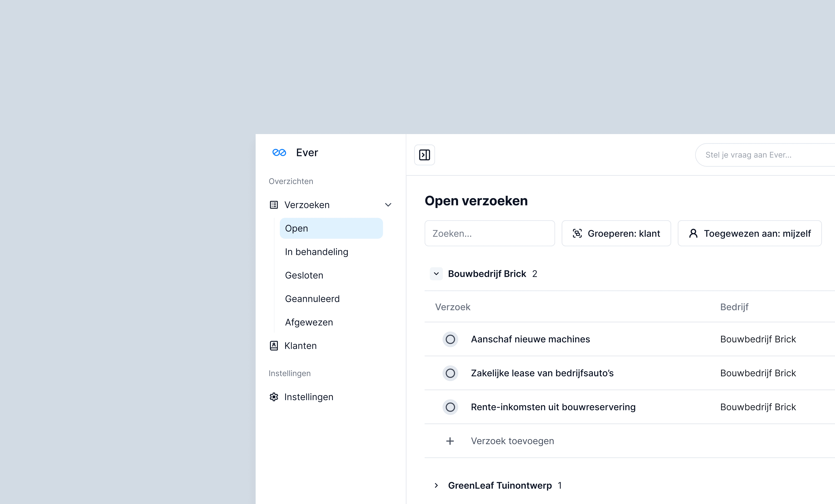Click the Instellingen gear icon
The image size is (835, 504).
pos(274,397)
